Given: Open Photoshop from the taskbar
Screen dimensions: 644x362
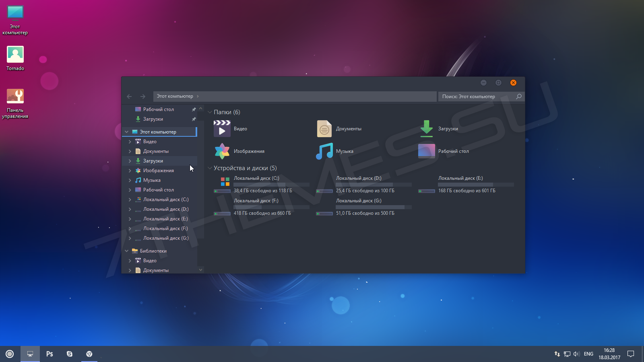Looking at the screenshot, I should (x=50, y=354).
